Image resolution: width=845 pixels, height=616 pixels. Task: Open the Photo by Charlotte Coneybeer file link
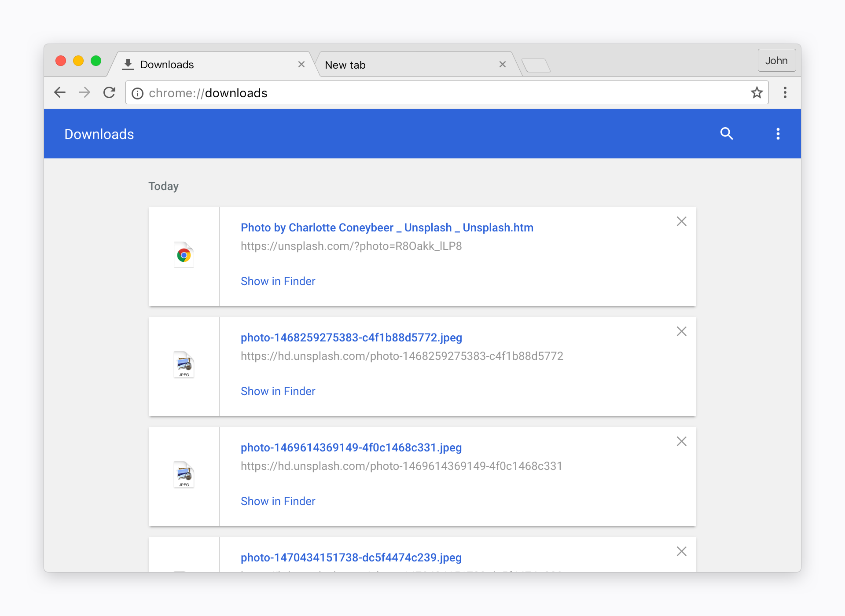click(x=387, y=227)
